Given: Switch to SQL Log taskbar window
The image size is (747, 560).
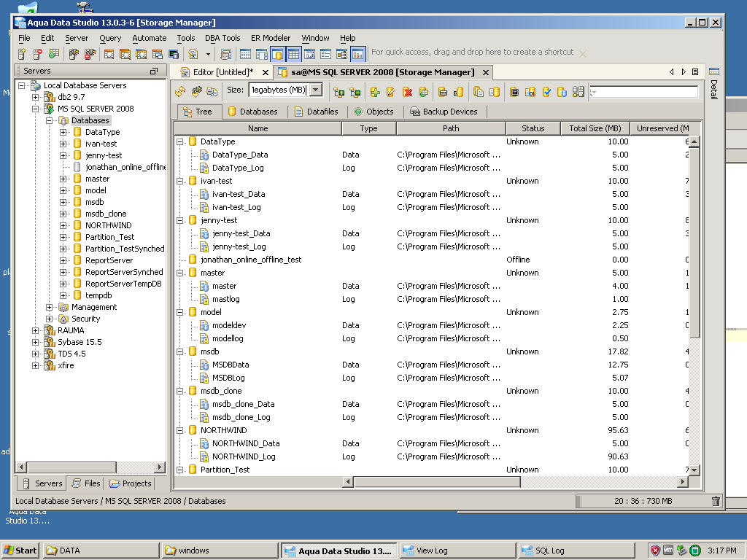Looking at the screenshot, I should tap(576, 551).
